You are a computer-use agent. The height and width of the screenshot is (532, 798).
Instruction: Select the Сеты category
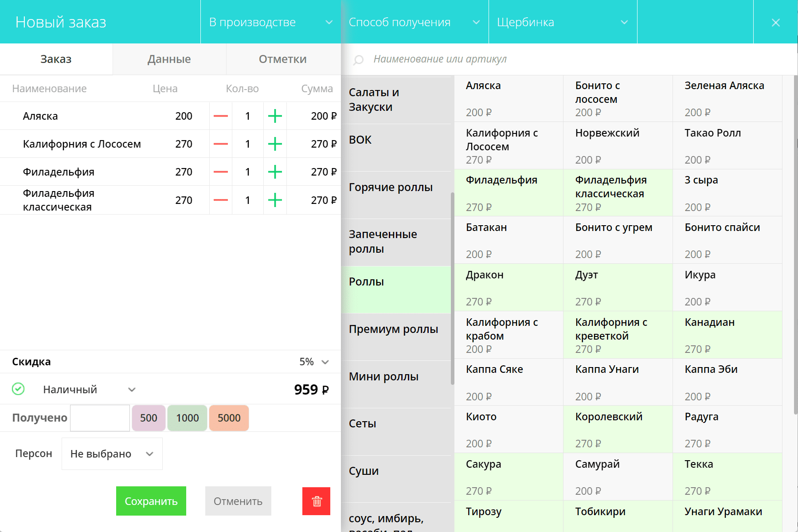(396, 432)
